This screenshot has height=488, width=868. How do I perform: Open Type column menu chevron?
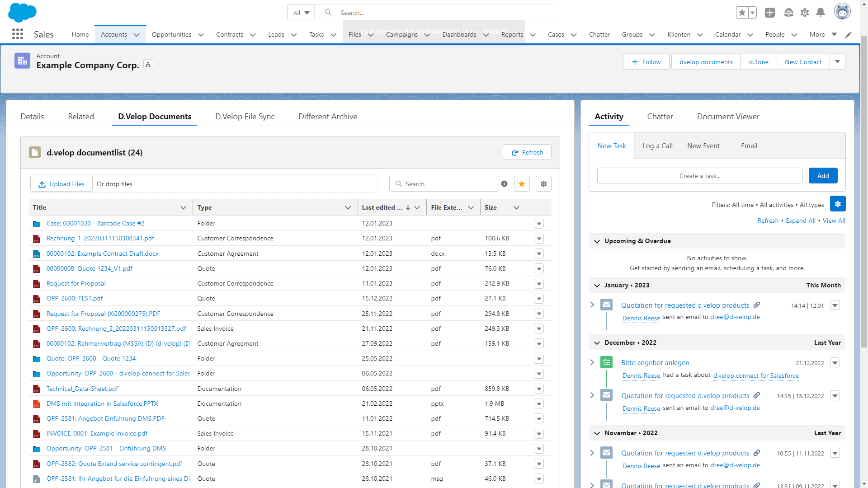click(x=348, y=207)
